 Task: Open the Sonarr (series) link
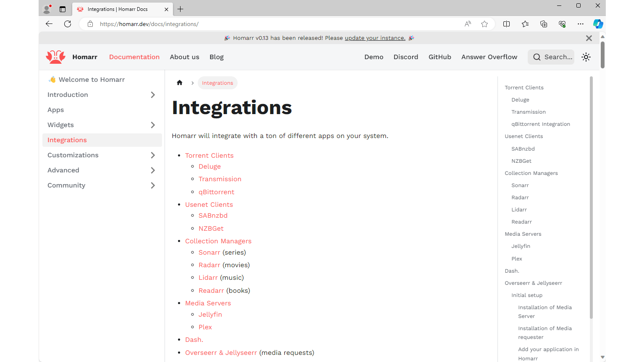coord(209,253)
